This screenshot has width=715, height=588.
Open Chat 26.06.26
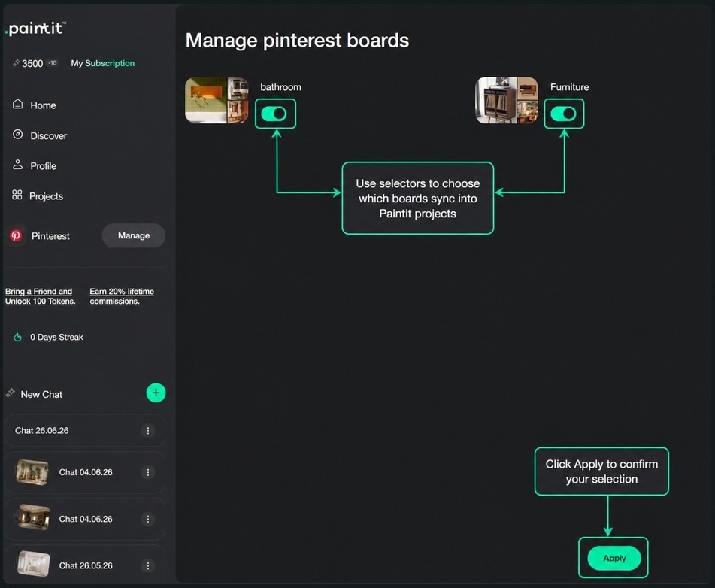85,430
